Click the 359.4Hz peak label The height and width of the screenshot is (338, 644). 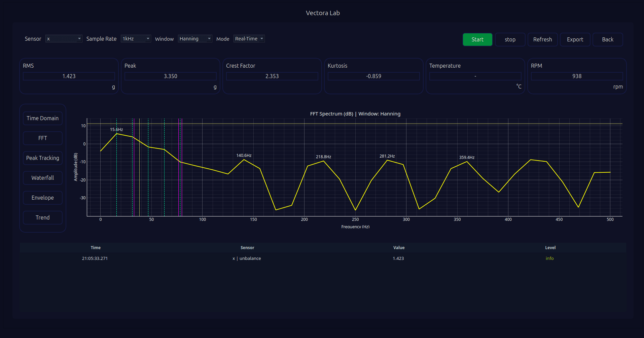(467, 157)
